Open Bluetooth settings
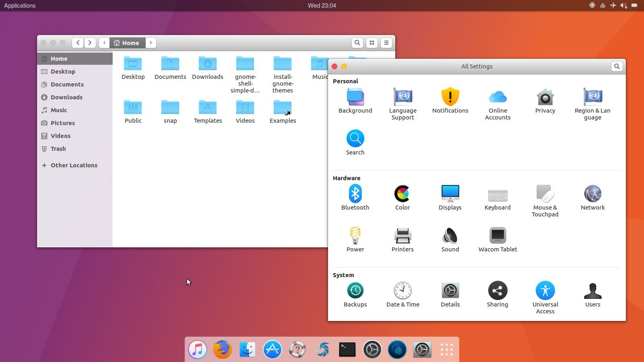The width and height of the screenshot is (644, 362). coord(355,194)
